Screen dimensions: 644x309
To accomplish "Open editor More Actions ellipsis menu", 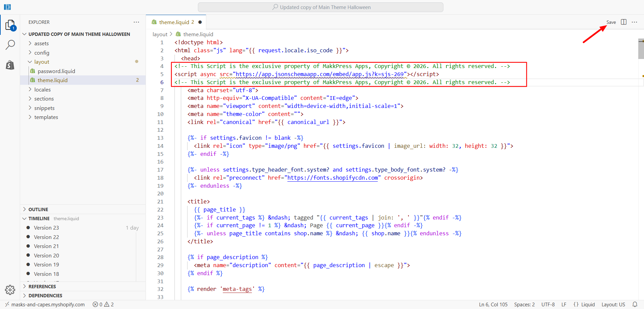I will tap(634, 22).
